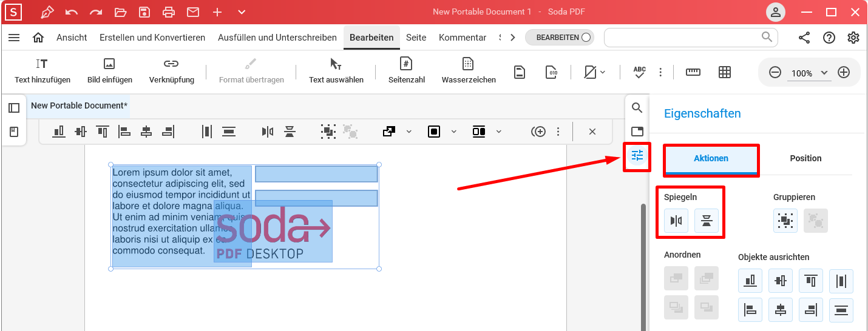Flip horizontally under Spiegeln in panel
The image size is (868, 331).
click(x=676, y=221)
